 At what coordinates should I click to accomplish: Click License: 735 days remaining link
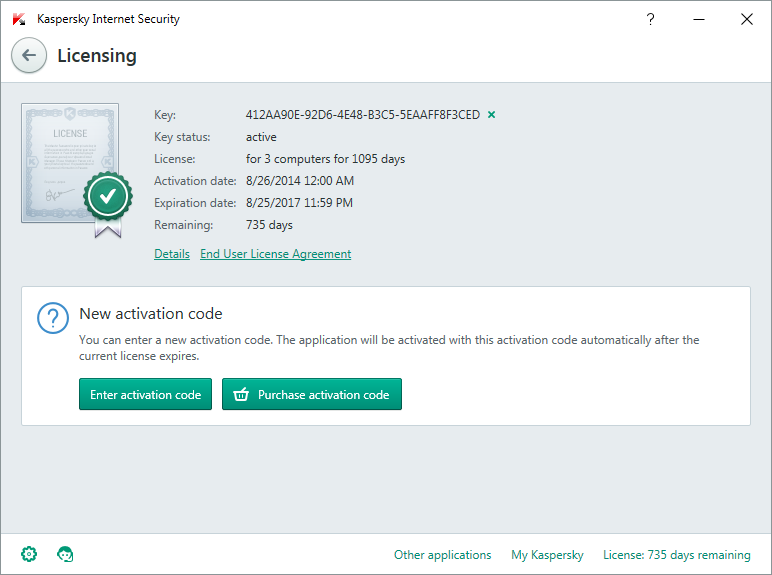677,555
